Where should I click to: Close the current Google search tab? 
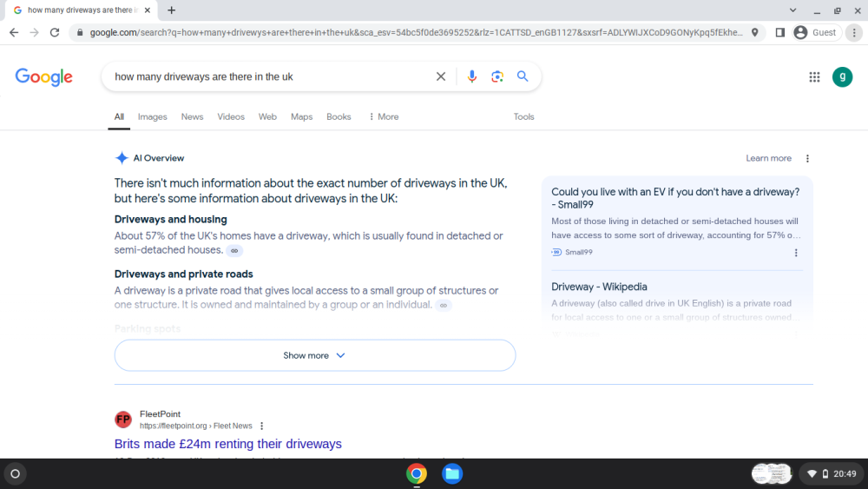pyautogui.click(x=148, y=10)
